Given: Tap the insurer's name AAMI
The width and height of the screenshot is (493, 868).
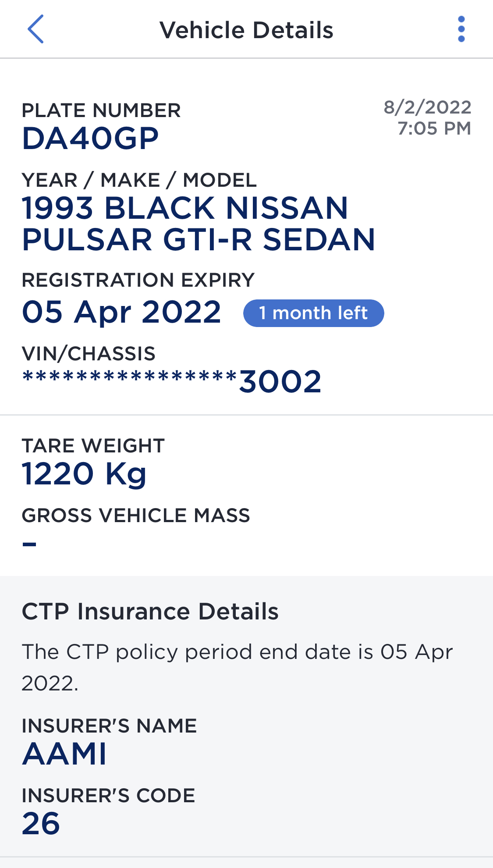Looking at the screenshot, I should tap(64, 754).
